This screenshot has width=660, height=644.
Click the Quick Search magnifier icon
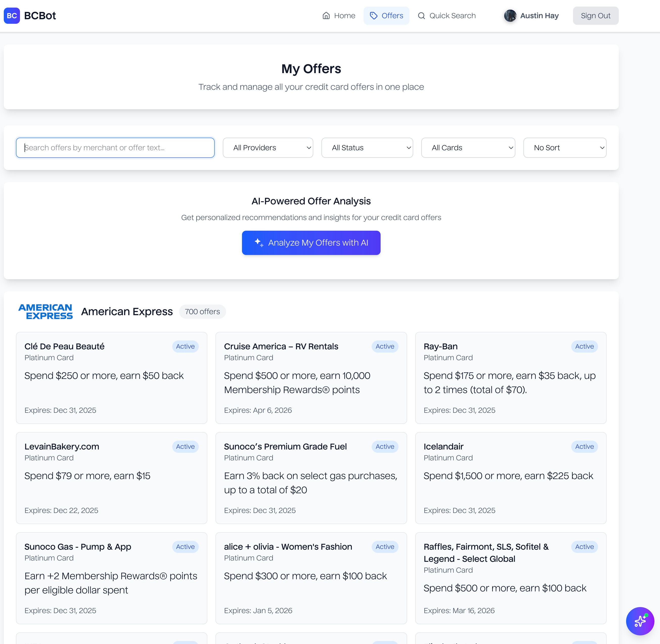pyautogui.click(x=421, y=16)
